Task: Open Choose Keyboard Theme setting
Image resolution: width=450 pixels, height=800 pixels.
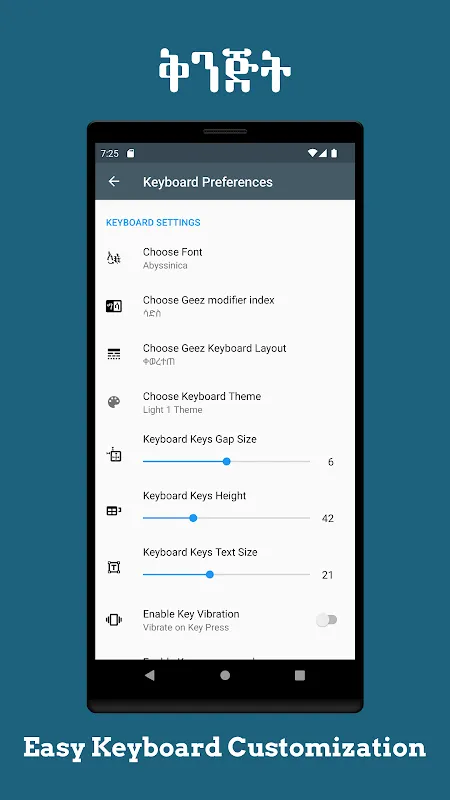Action: pyautogui.click(x=225, y=403)
